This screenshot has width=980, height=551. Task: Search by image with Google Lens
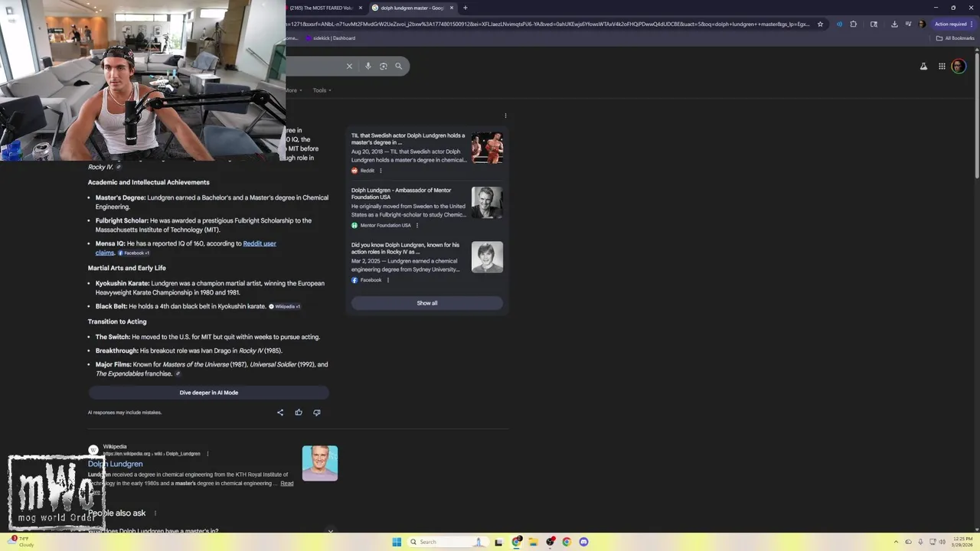[x=384, y=66]
